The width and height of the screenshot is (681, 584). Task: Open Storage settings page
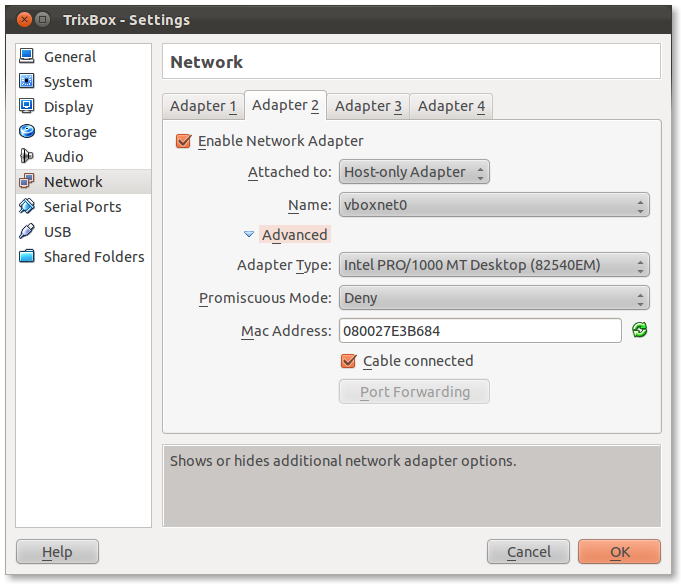pyautogui.click(x=83, y=132)
